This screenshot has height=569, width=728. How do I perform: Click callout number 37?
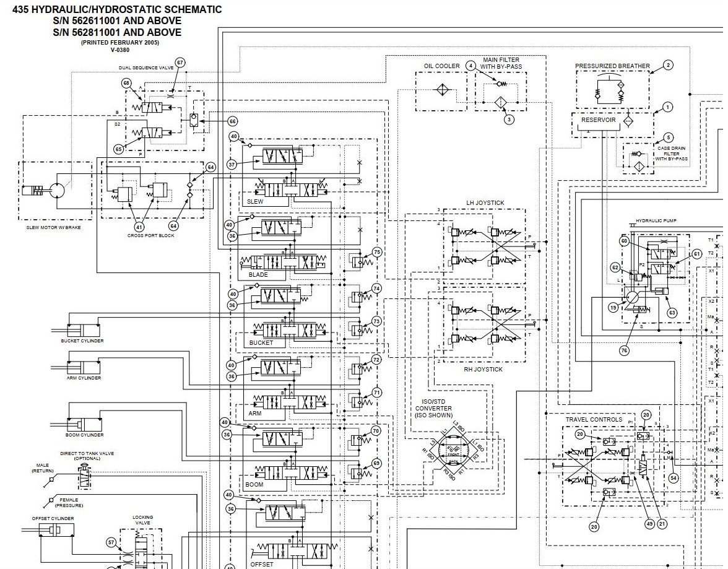coord(232,165)
